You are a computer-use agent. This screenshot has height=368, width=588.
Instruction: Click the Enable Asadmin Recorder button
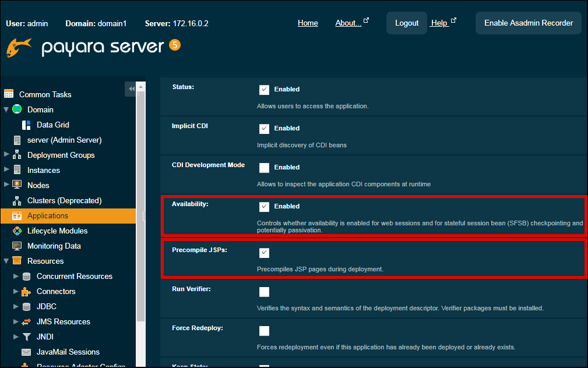click(529, 23)
